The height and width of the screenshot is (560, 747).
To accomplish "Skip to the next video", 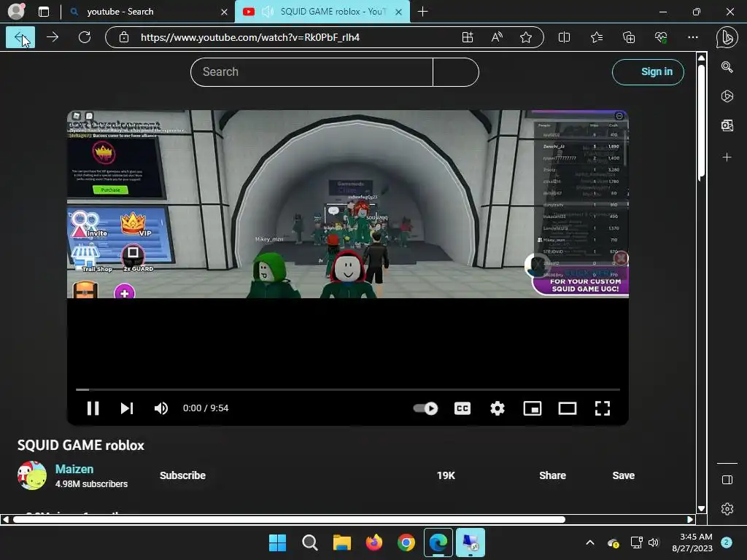I will tap(127, 408).
